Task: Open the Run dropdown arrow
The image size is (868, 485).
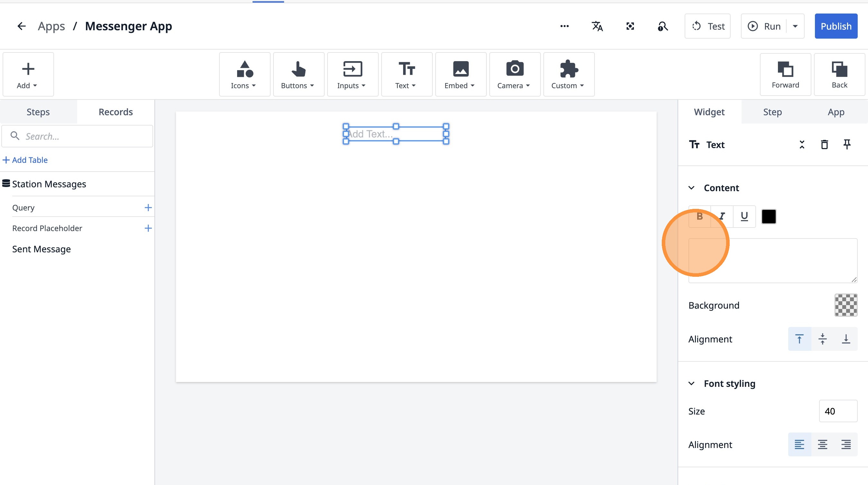Action: coord(795,26)
